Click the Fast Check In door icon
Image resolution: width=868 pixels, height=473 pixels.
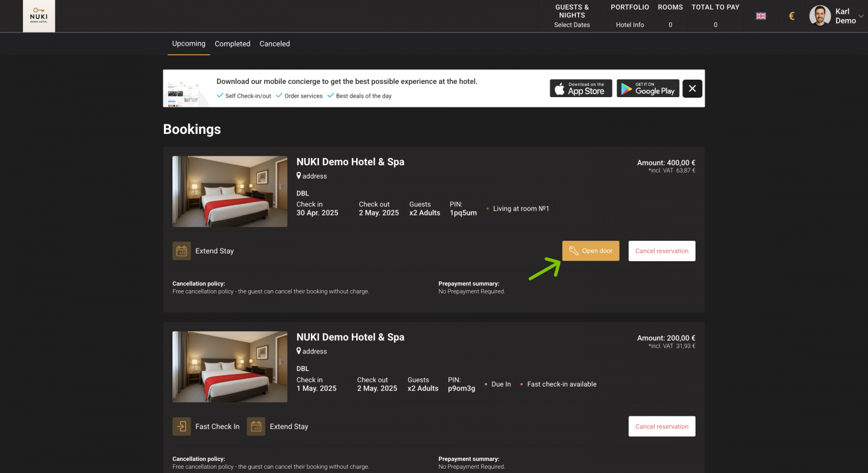pos(181,427)
